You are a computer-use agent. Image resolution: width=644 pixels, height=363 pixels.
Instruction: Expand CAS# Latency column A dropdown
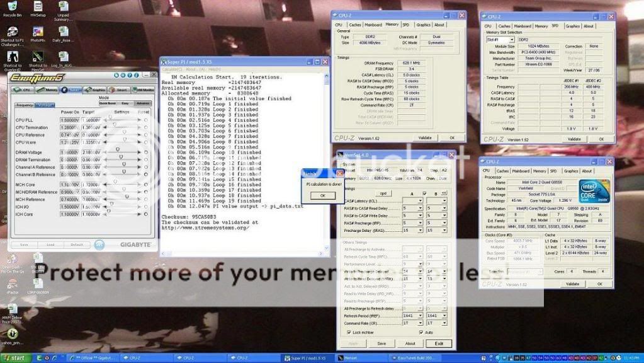click(420, 201)
